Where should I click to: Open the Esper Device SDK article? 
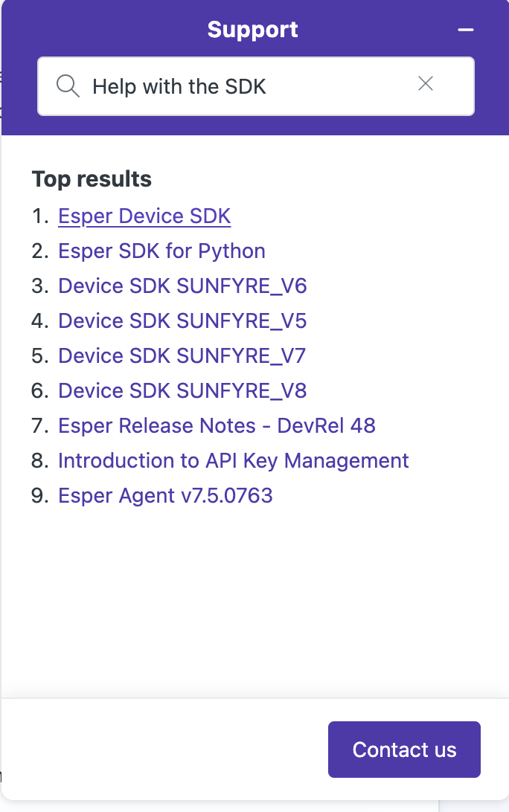(144, 216)
